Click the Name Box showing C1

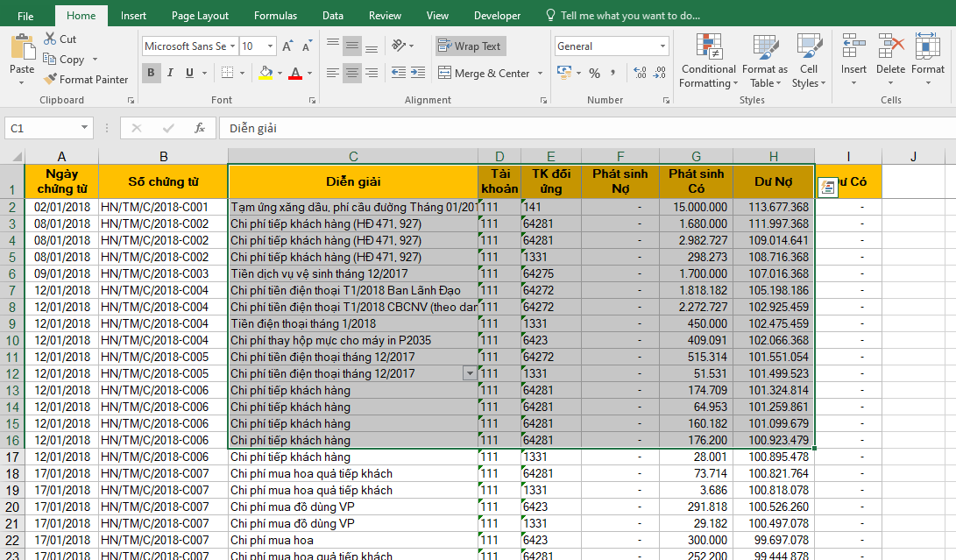44,128
